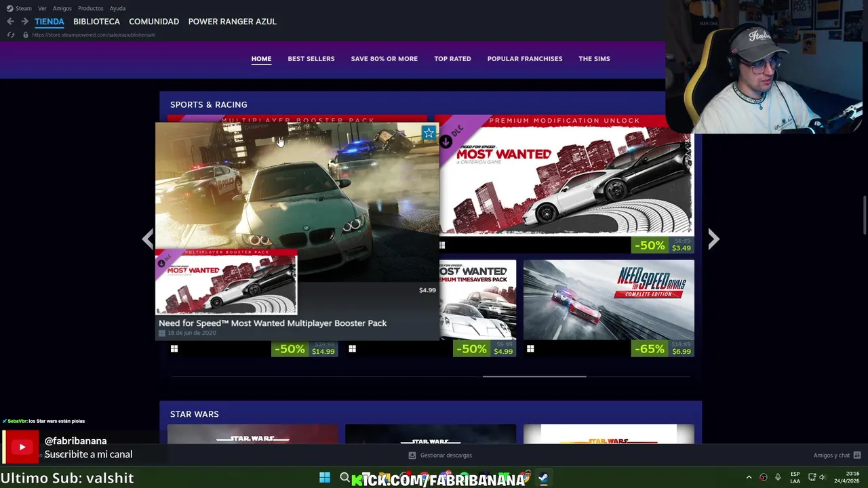Screen dimensions: 868x488
Task: Click the $4.99 price in hover preview
Action: click(x=427, y=290)
